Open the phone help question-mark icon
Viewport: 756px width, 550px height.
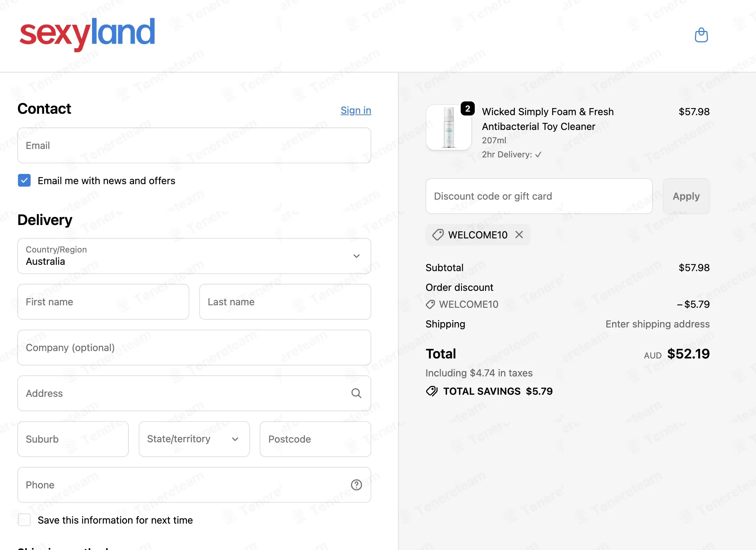pyautogui.click(x=356, y=485)
